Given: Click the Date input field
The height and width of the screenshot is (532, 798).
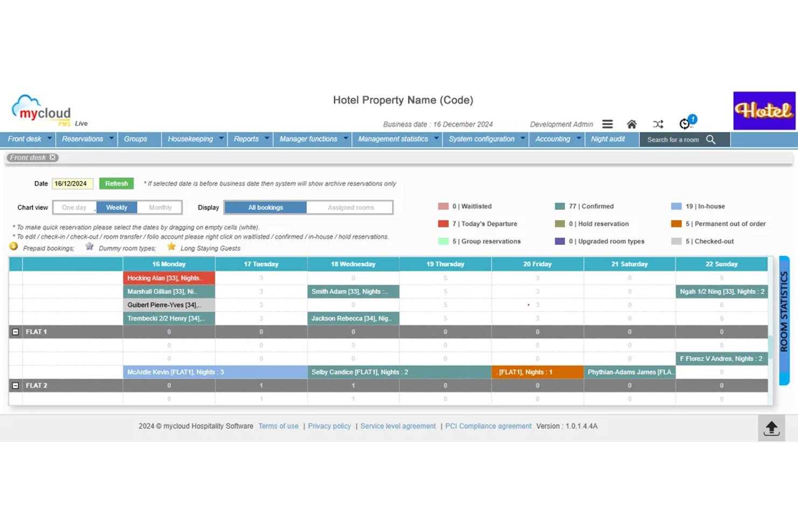Looking at the screenshot, I should [x=72, y=184].
